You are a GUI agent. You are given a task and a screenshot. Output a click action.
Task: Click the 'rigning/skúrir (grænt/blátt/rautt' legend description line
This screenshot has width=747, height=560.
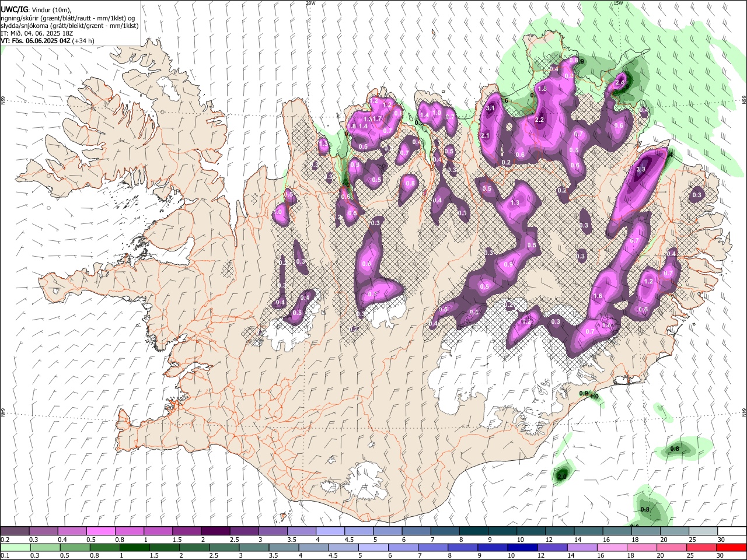(68, 18)
